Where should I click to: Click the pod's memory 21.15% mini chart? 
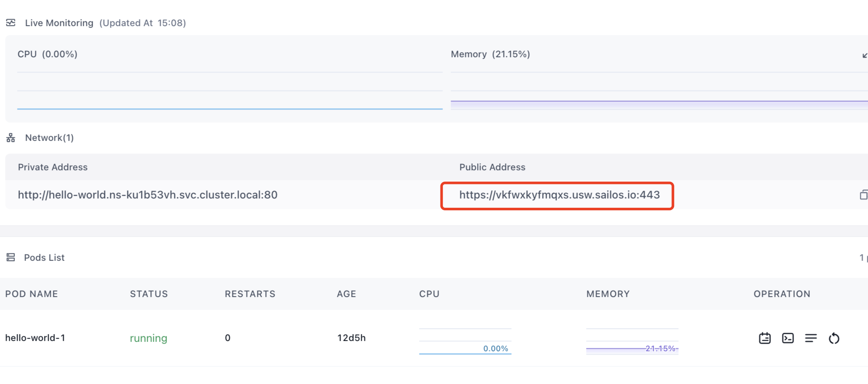click(x=632, y=341)
